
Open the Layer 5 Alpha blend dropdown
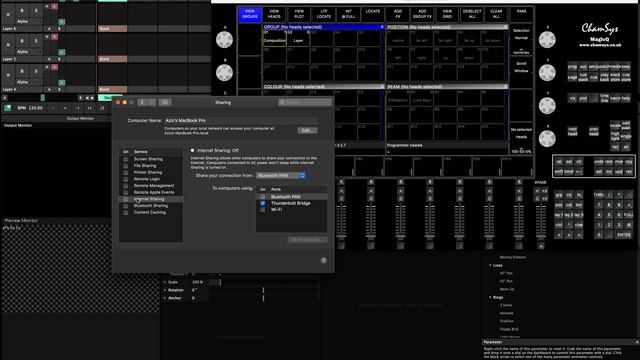[x=29, y=52]
